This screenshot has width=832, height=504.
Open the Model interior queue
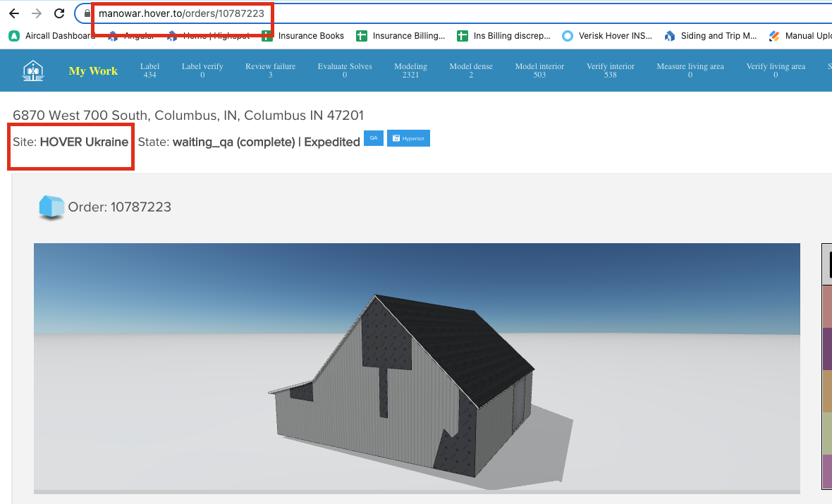tap(539, 70)
